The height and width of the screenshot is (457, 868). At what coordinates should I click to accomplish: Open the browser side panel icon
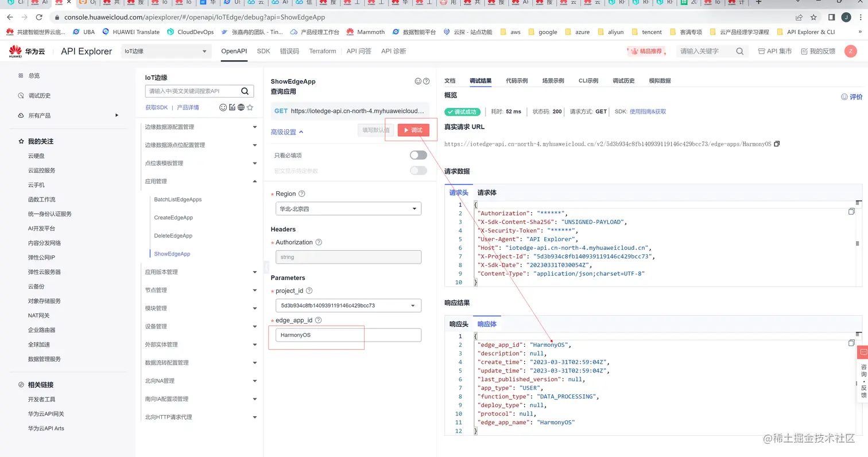click(831, 17)
